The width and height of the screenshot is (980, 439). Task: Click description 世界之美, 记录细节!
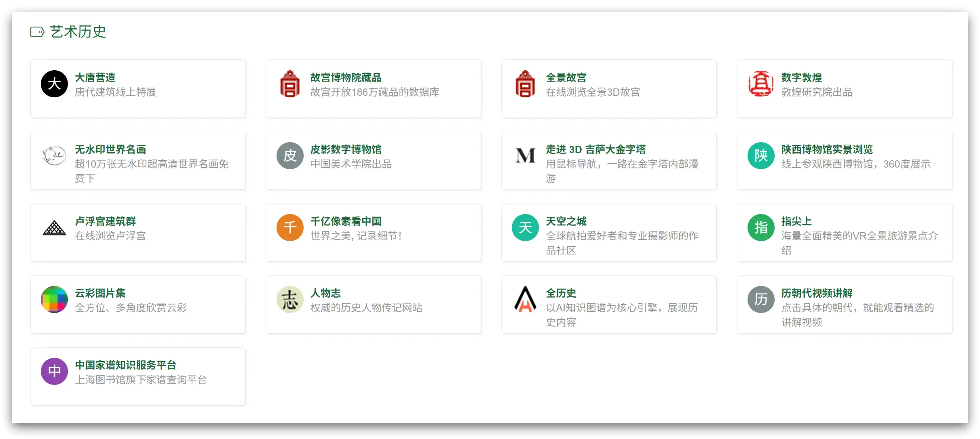356,236
